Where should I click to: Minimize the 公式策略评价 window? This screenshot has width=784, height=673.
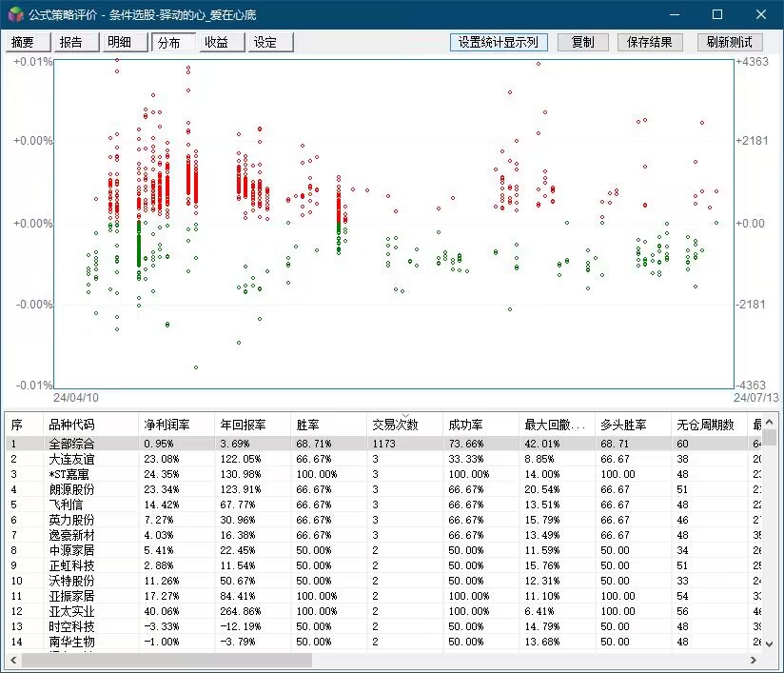[675, 14]
